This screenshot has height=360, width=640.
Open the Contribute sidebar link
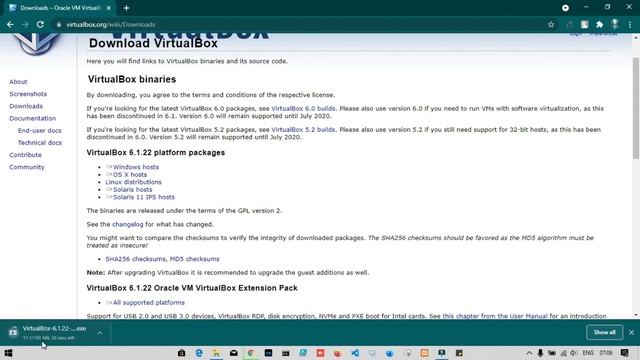click(25, 155)
